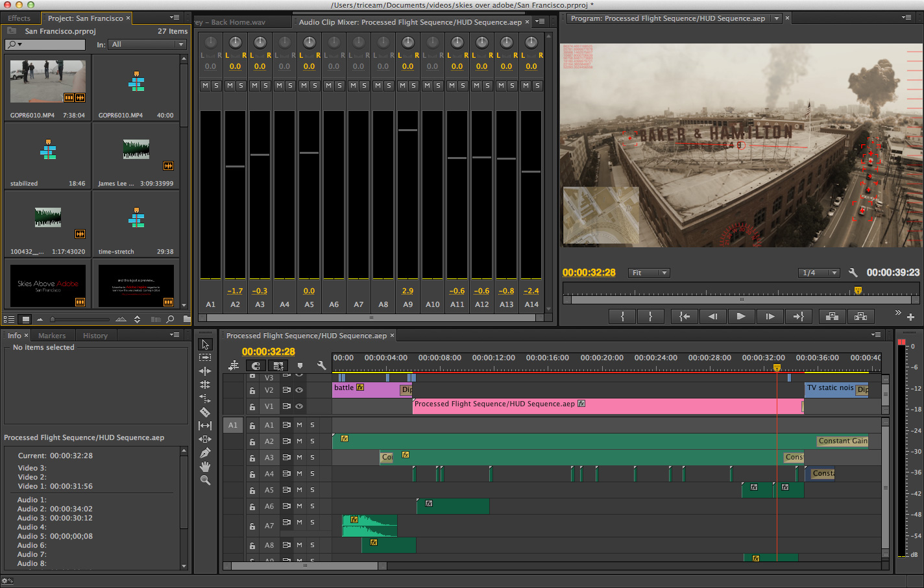Switch to the Markers tab

(x=52, y=336)
